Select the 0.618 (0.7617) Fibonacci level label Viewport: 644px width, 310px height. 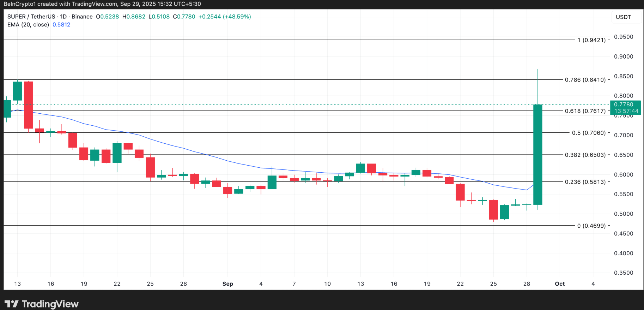point(585,111)
